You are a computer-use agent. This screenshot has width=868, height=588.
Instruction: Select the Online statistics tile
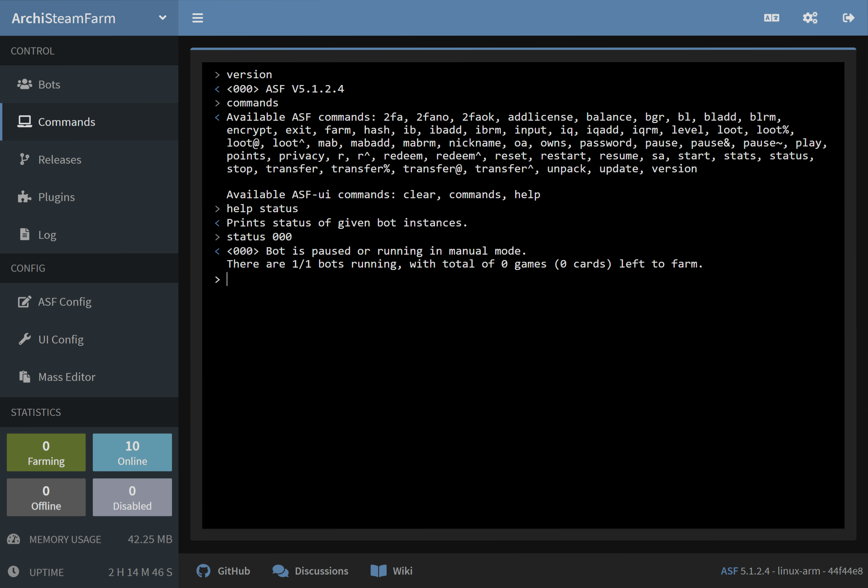(x=132, y=451)
